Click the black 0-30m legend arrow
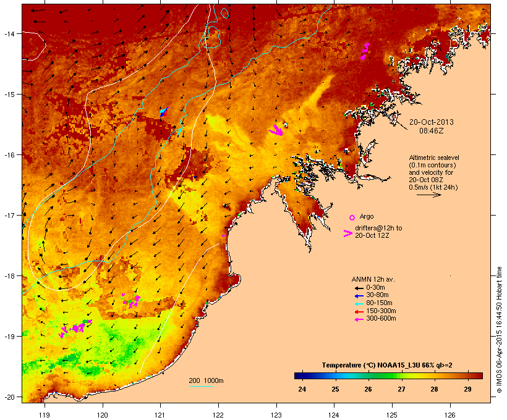This screenshot has height=420, width=507. [359, 288]
